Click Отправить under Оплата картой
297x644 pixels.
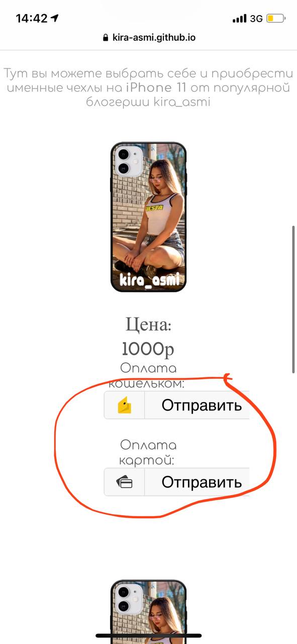[x=197, y=482]
